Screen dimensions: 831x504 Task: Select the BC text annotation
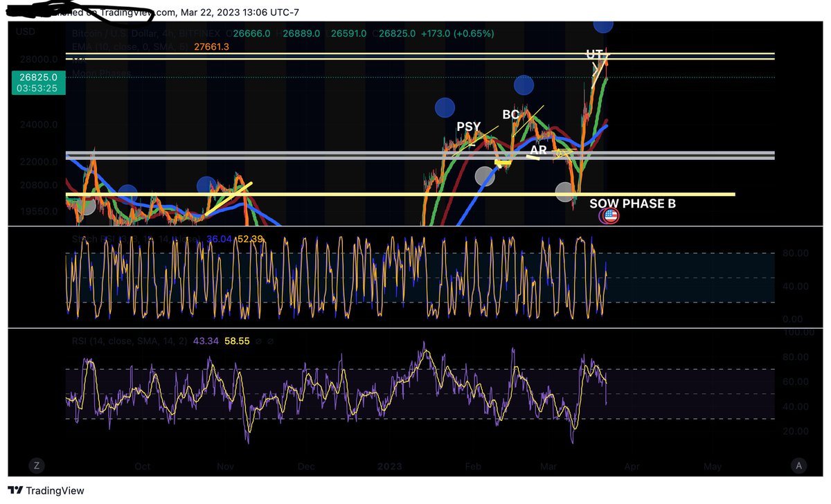coord(511,114)
